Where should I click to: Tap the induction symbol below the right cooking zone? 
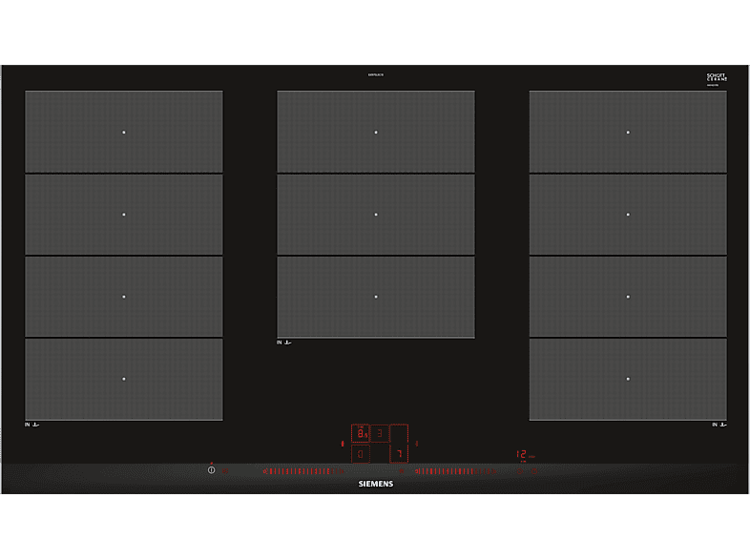click(719, 425)
